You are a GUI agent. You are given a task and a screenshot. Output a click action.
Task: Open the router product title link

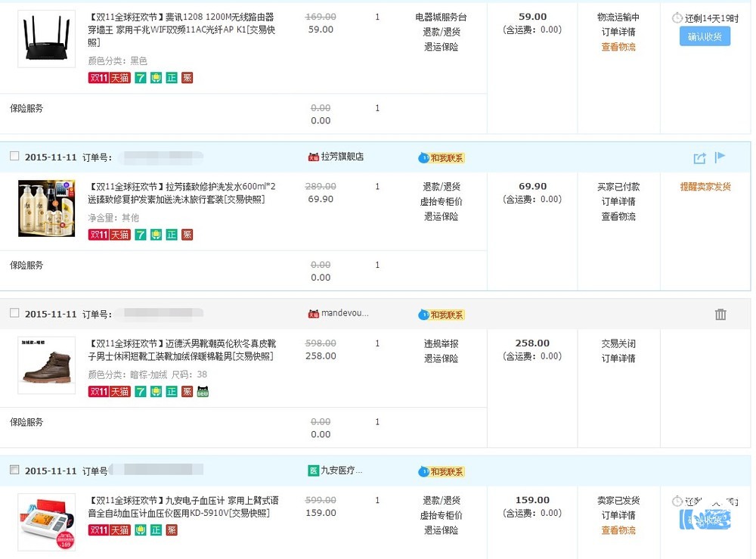(x=181, y=30)
